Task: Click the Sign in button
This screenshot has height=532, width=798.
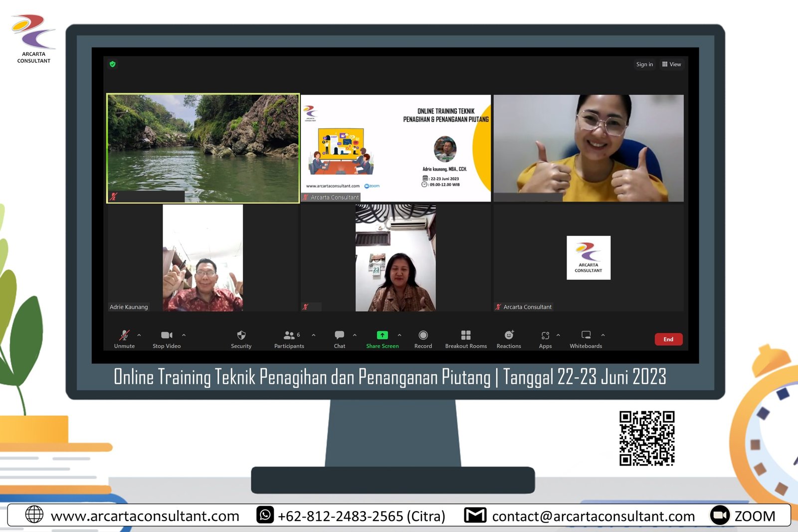Action: coord(644,64)
